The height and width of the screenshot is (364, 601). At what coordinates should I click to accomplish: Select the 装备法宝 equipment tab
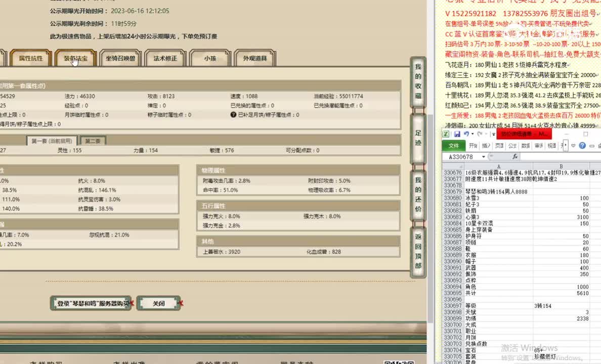pyautogui.click(x=74, y=58)
